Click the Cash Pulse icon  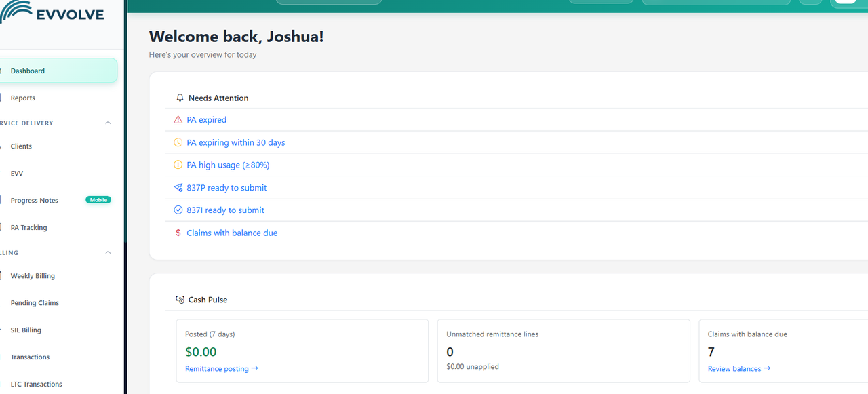click(180, 299)
